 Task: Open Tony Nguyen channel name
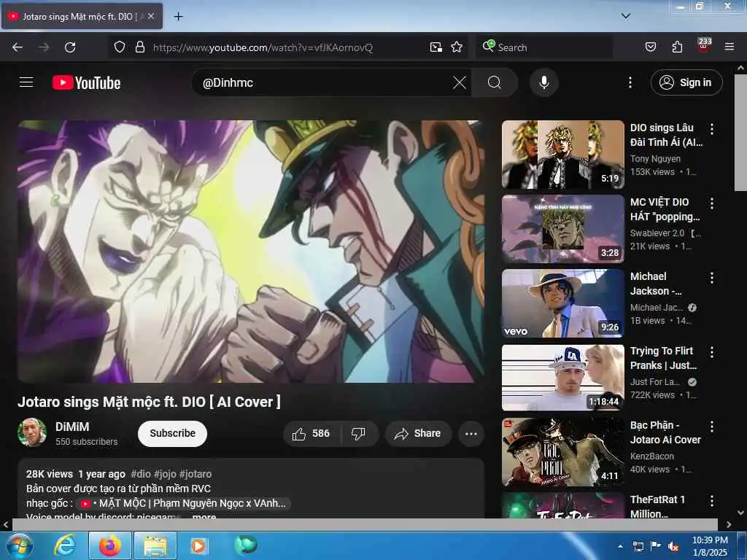click(x=655, y=158)
